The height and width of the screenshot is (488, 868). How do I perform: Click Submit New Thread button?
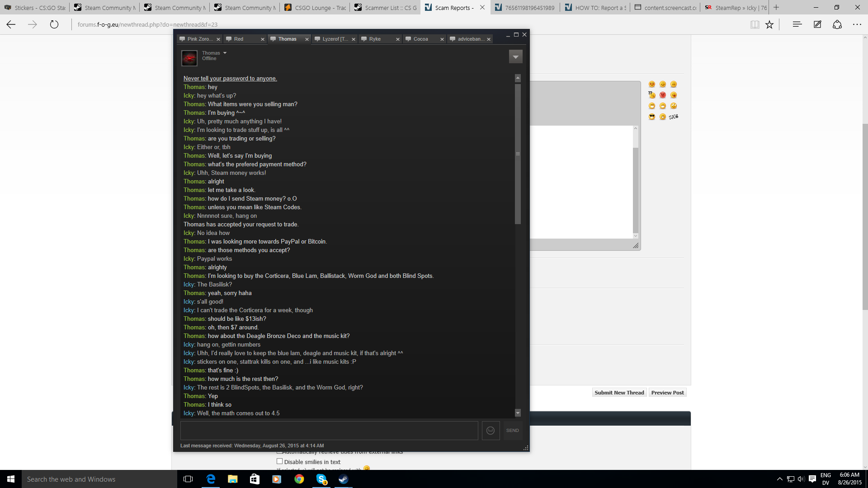pyautogui.click(x=619, y=393)
